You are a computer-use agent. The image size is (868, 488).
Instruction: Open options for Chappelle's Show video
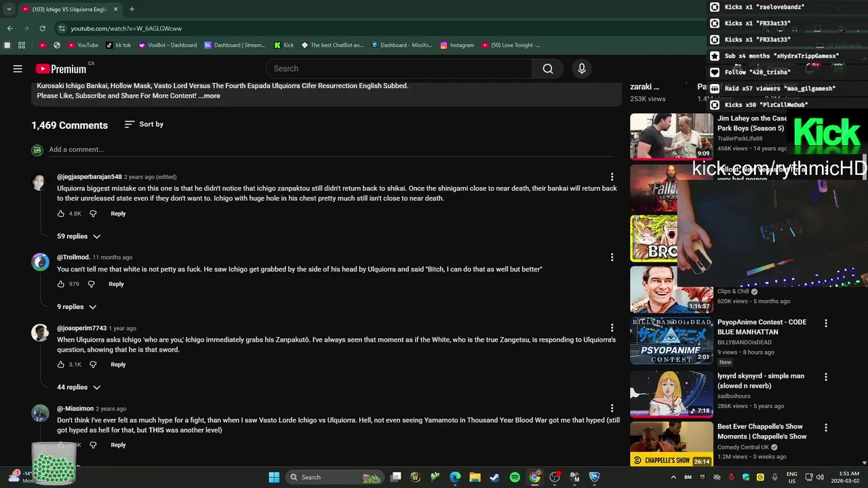[x=826, y=428]
